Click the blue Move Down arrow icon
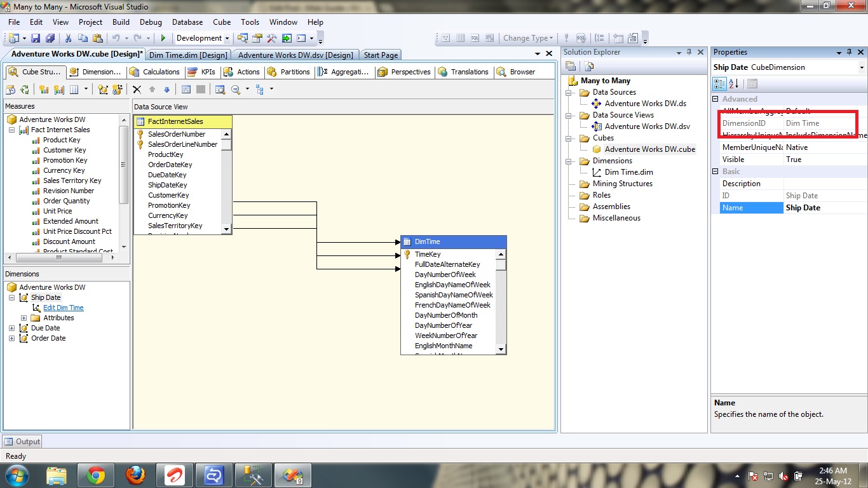The height and width of the screenshot is (488, 868). [x=167, y=90]
